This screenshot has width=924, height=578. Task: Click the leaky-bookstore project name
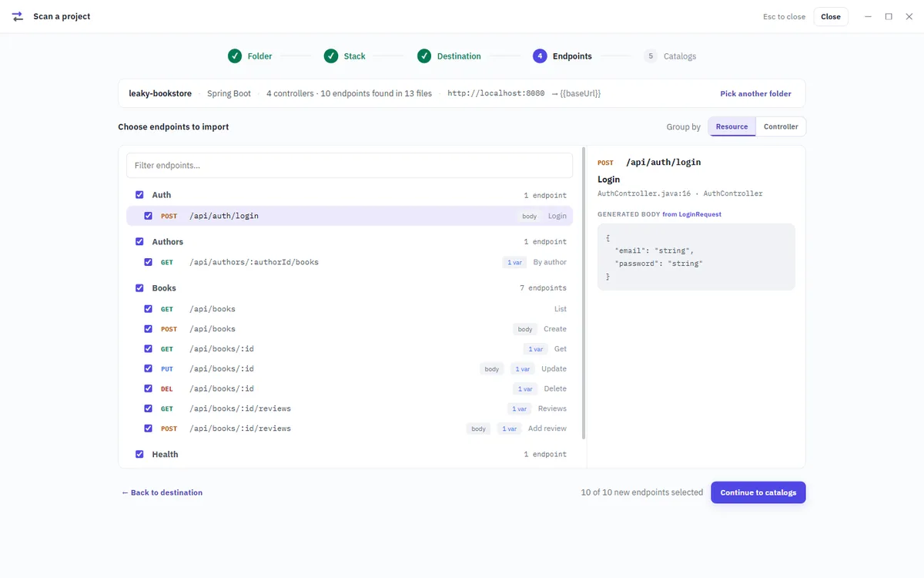160,93
